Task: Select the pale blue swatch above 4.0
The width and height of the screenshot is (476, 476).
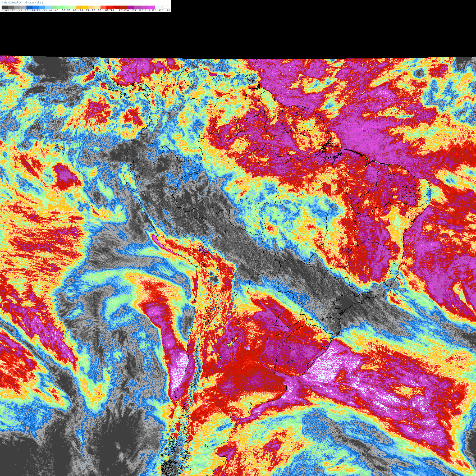Action: click(48, 7)
